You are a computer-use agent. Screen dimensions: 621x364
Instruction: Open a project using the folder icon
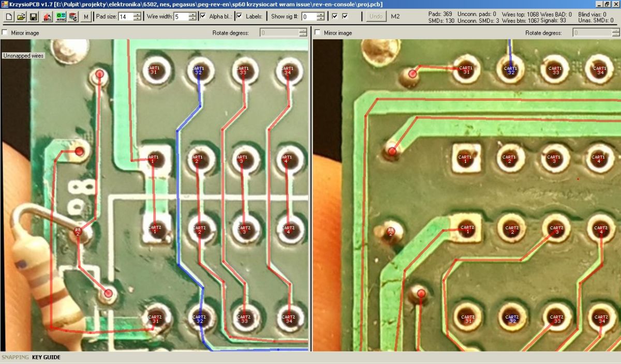21,17
